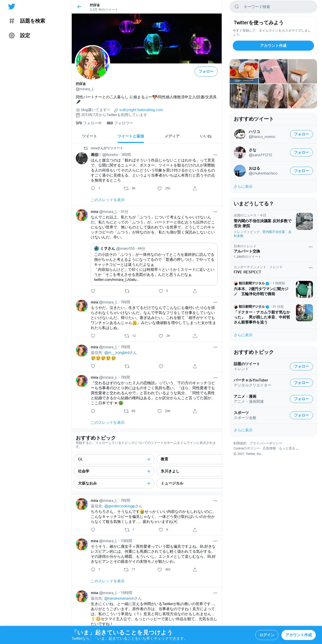The width and height of the screenshot is (322, 644).
Task: Follow the アニメ・漫画 topic
Action: (x=301, y=399)
